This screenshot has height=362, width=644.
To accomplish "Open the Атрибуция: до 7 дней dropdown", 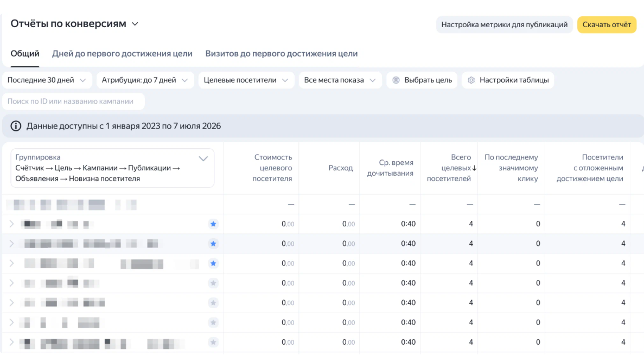I will [144, 80].
